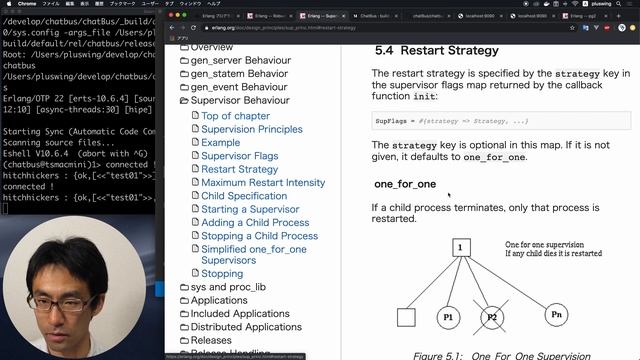Click the page icon beside Example
The image size is (640, 360).
[x=196, y=142]
